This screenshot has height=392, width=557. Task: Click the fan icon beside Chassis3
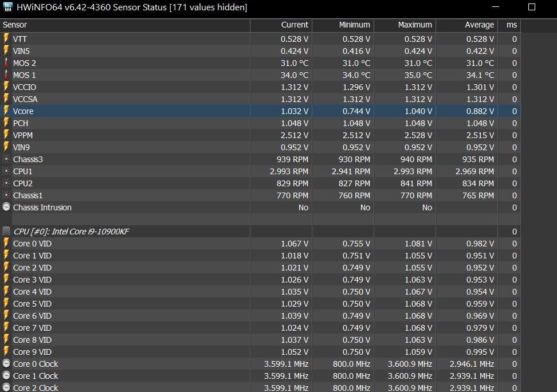click(x=6, y=159)
